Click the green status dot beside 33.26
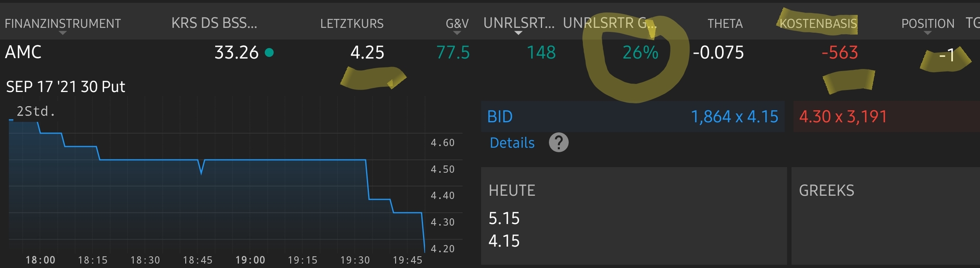 [x=269, y=52]
